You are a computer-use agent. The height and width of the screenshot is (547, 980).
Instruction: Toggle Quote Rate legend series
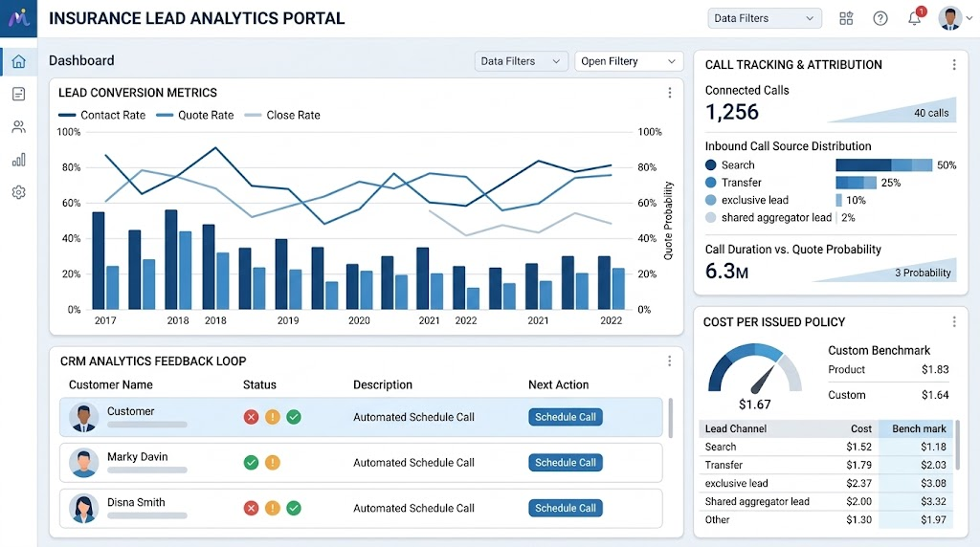pos(195,115)
